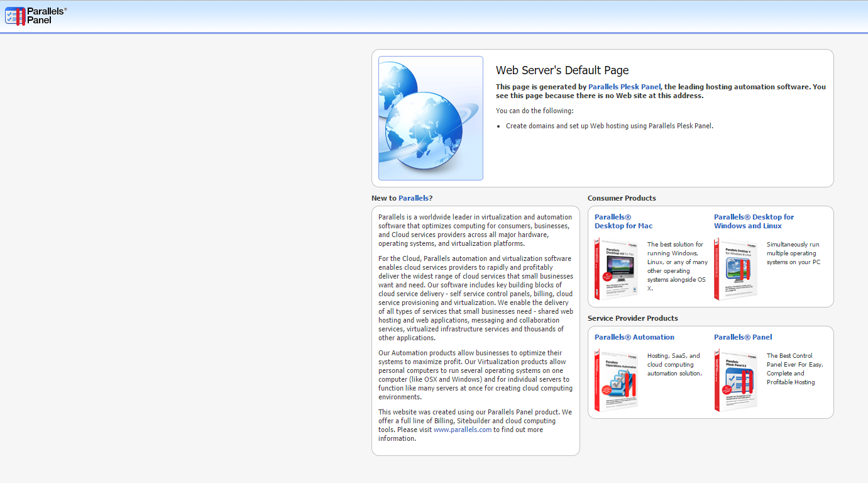The image size is (868, 483).
Task: Click the 'Service Provider Products' heading
Action: pos(632,318)
